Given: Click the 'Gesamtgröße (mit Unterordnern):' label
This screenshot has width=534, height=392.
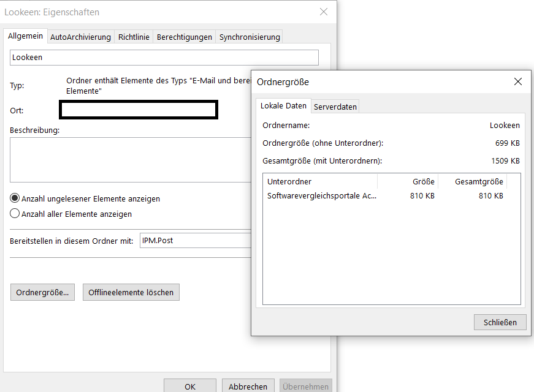Looking at the screenshot, I should [322, 161].
